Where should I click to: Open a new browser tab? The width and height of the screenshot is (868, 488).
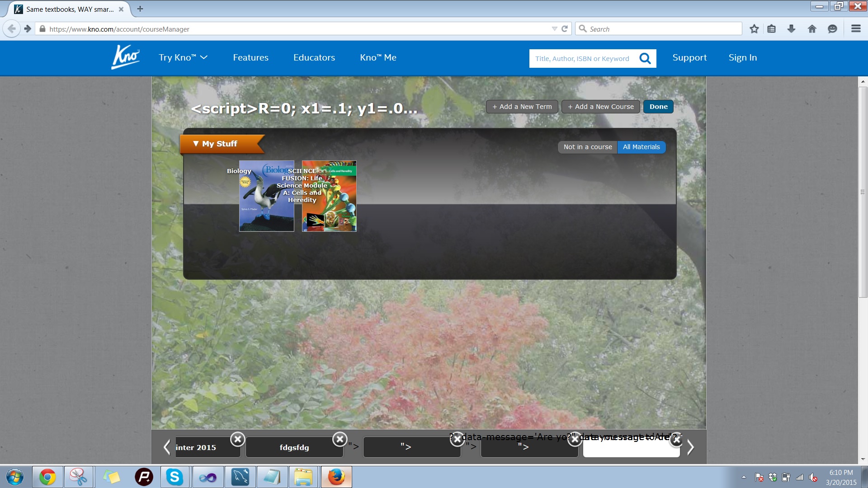(x=140, y=9)
